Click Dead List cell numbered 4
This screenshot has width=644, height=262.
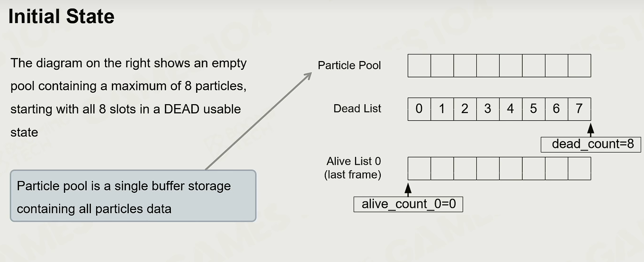[510, 109]
